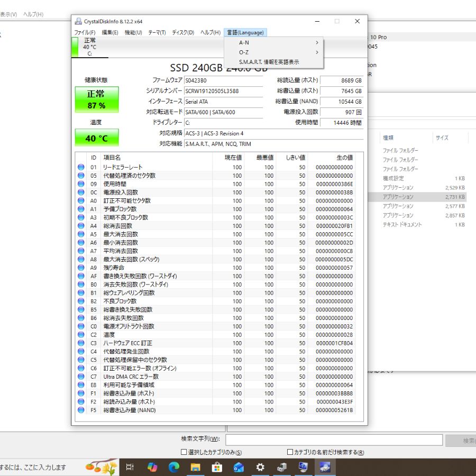
Task: Open Microsoft Store from taskbar
Action: pyautogui.click(x=217, y=467)
